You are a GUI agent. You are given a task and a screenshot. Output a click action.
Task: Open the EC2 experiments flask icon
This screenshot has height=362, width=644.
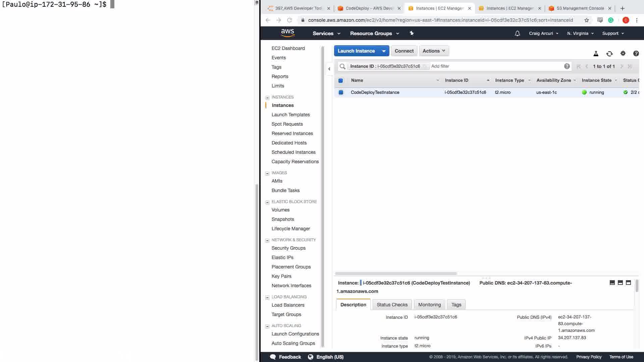(596, 54)
